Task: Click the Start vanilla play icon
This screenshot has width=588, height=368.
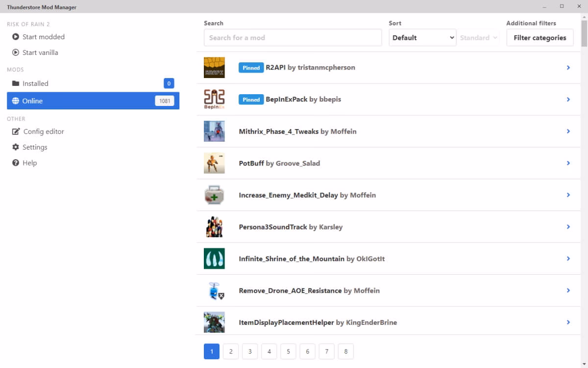Action: coord(16,53)
